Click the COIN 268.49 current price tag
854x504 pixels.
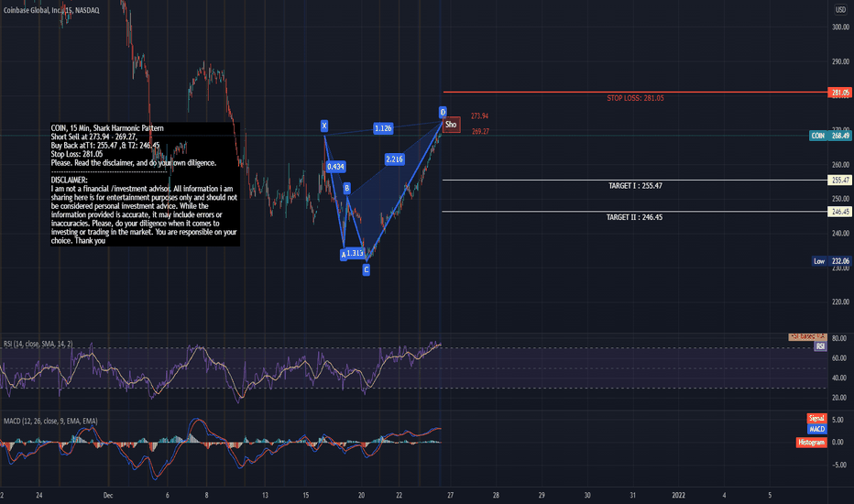pos(830,136)
